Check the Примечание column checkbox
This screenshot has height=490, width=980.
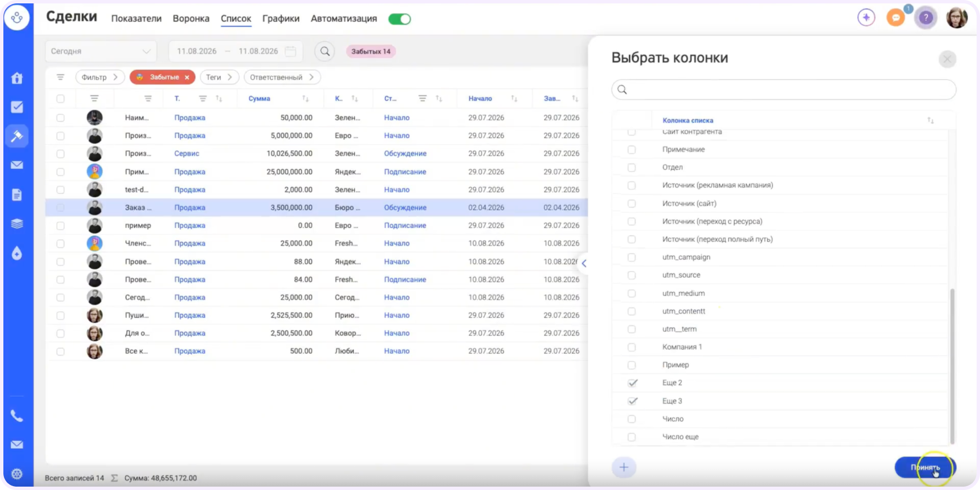631,150
